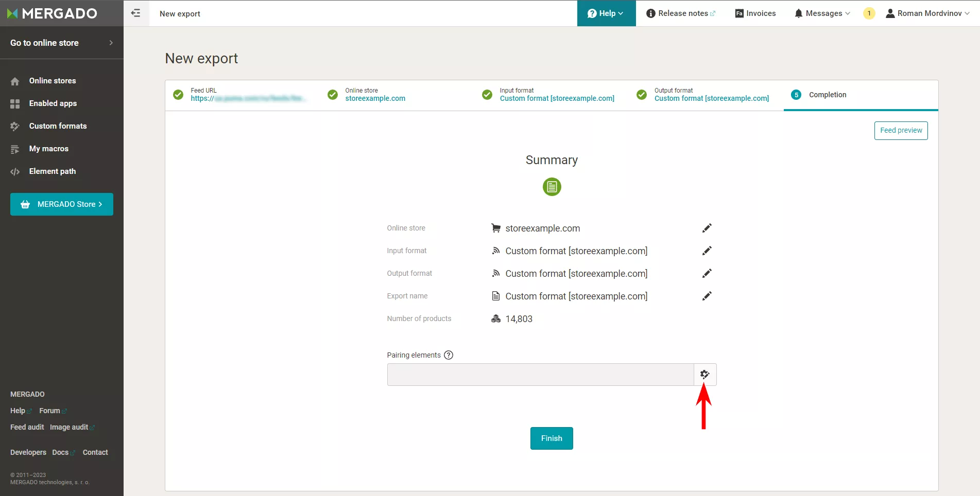The image size is (980, 496).
Task: Go to the Online store wizard step
Action: tap(367, 95)
